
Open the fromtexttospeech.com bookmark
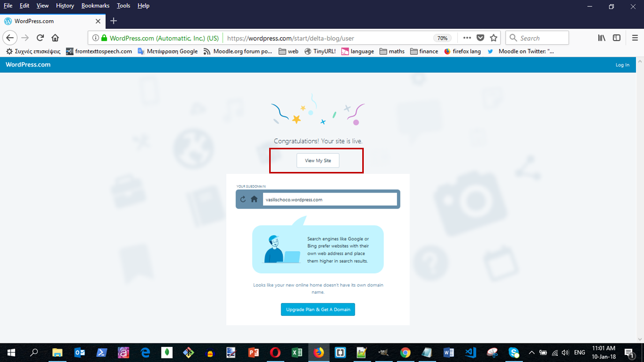pyautogui.click(x=99, y=51)
